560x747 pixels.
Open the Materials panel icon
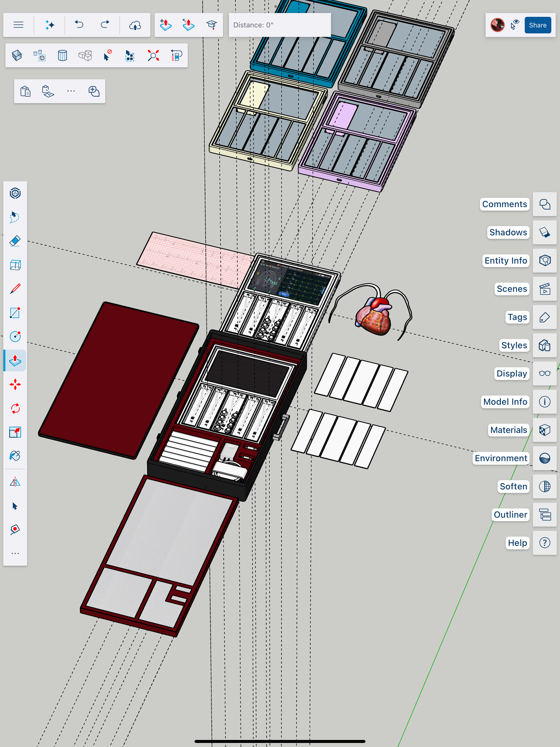(x=545, y=430)
